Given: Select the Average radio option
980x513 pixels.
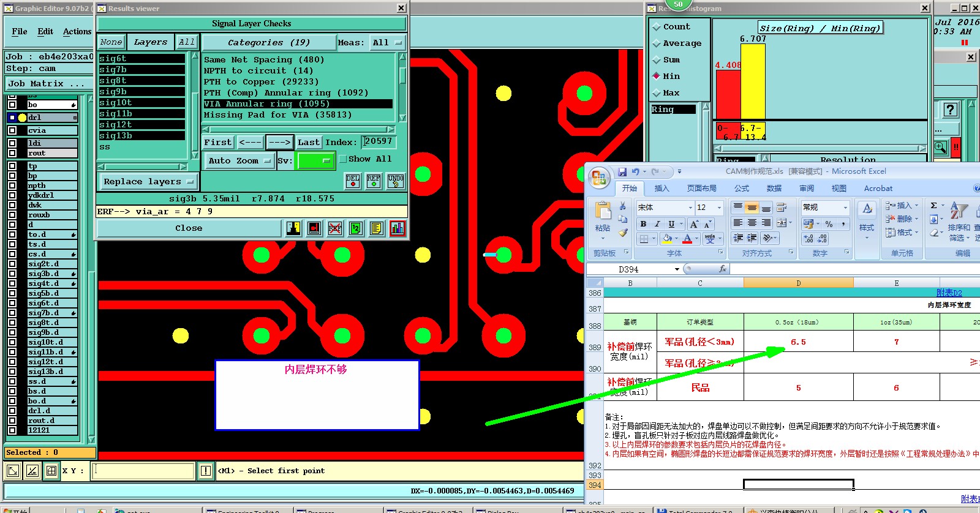Looking at the screenshot, I should pos(657,43).
